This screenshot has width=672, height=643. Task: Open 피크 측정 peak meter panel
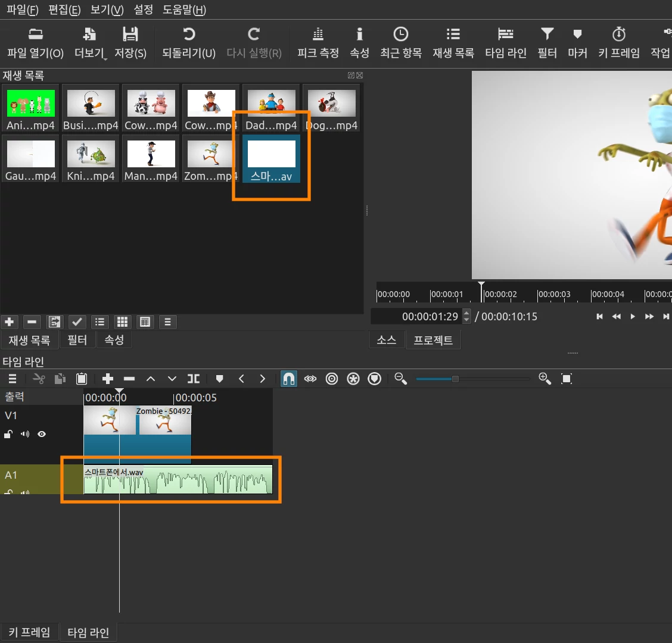click(318, 43)
